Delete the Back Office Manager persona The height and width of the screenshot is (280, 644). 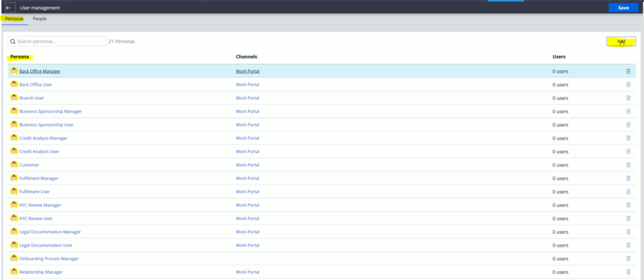pos(628,71)
